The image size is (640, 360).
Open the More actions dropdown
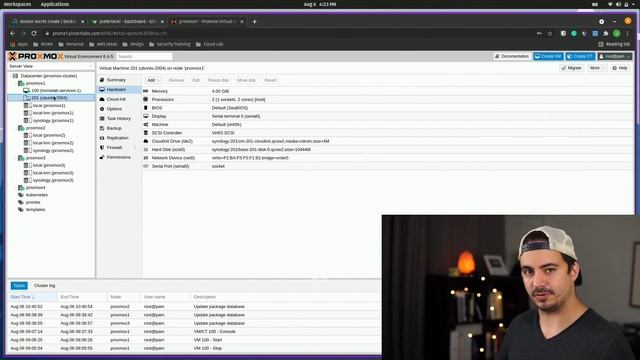pos(597,68)
